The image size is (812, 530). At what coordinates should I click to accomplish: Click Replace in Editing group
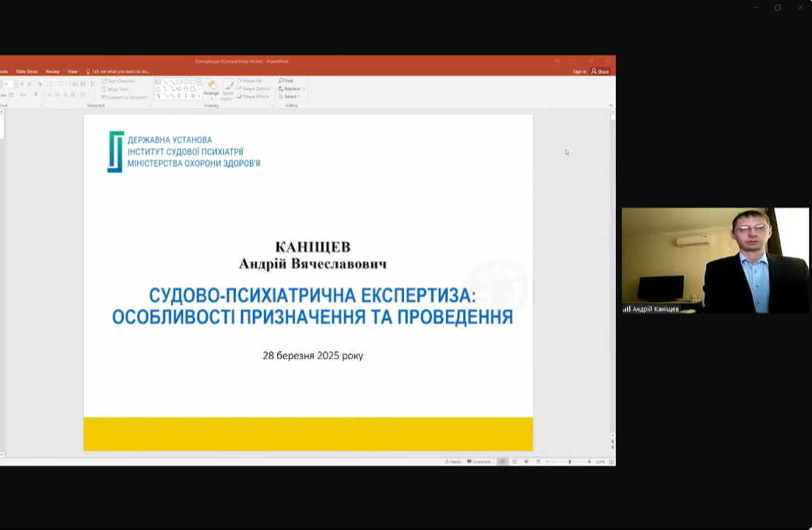point(291,89)
